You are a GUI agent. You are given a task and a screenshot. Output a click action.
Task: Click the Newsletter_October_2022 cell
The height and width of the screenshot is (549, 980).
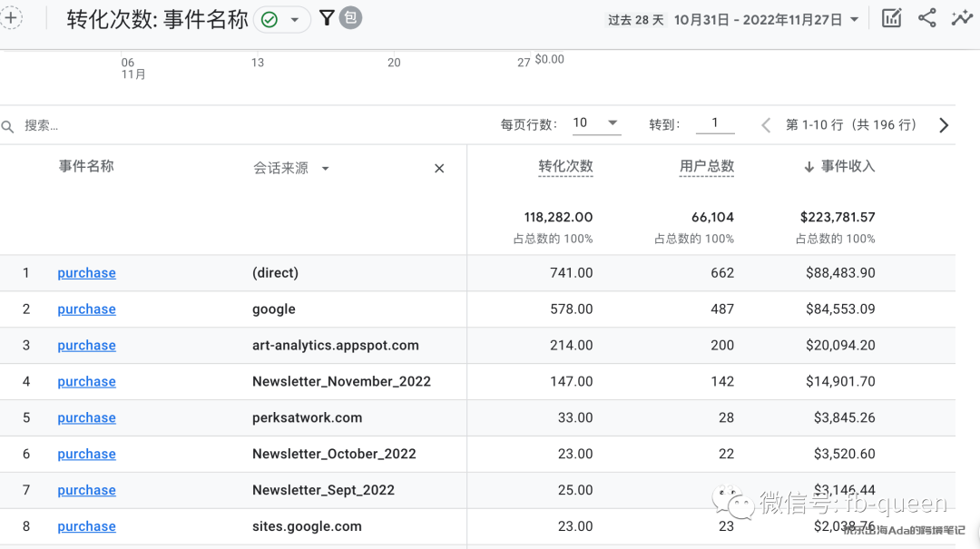(334, 454)
